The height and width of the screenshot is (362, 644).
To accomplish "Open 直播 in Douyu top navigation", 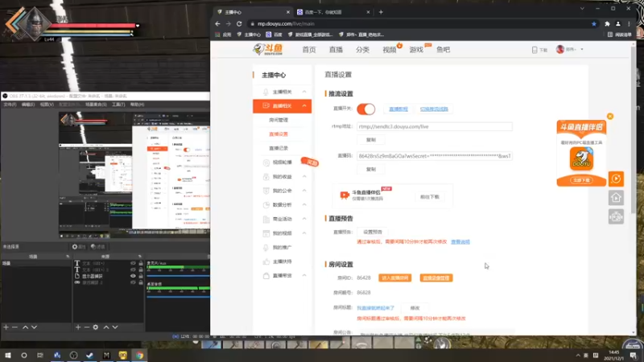I will point(336,50).
